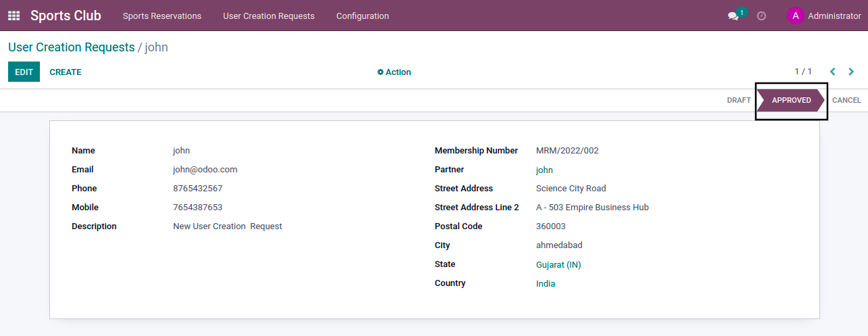Open the Administrator user menu
Viewport: 868px width, 336px height.
824,16
